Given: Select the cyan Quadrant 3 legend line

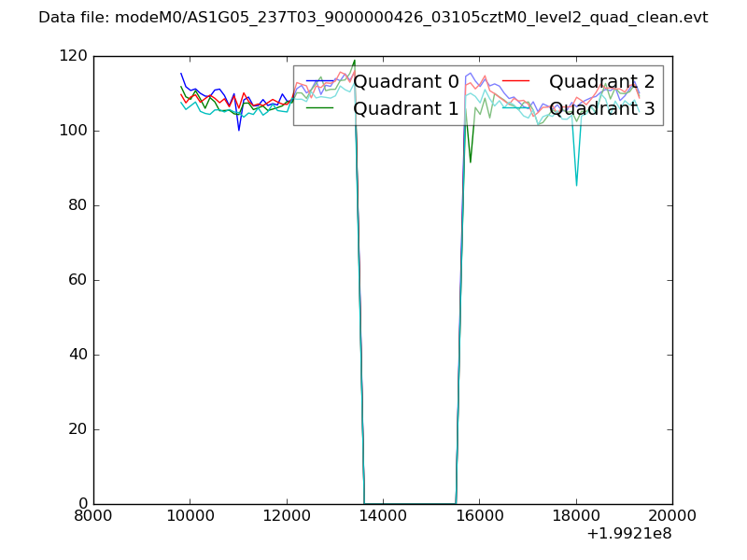Looking at the screenshot, I should pyautogui.click(x=518, y=108).
